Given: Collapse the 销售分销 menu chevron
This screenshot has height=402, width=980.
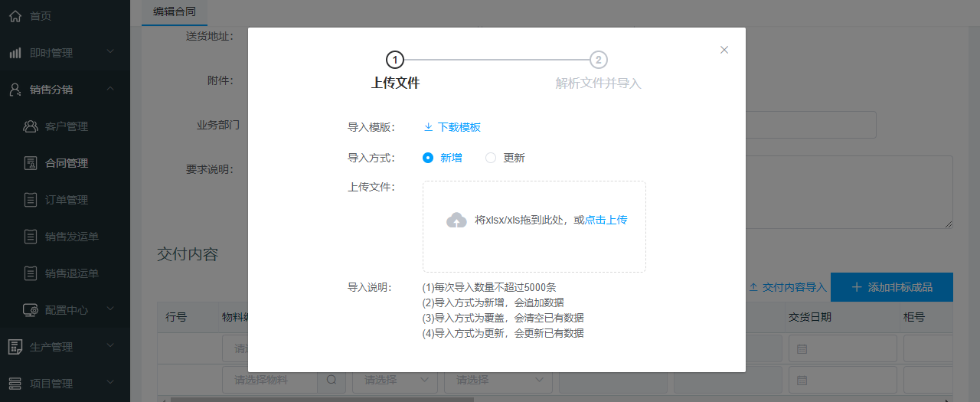Looking at the screenshot, I should (110, 89).
